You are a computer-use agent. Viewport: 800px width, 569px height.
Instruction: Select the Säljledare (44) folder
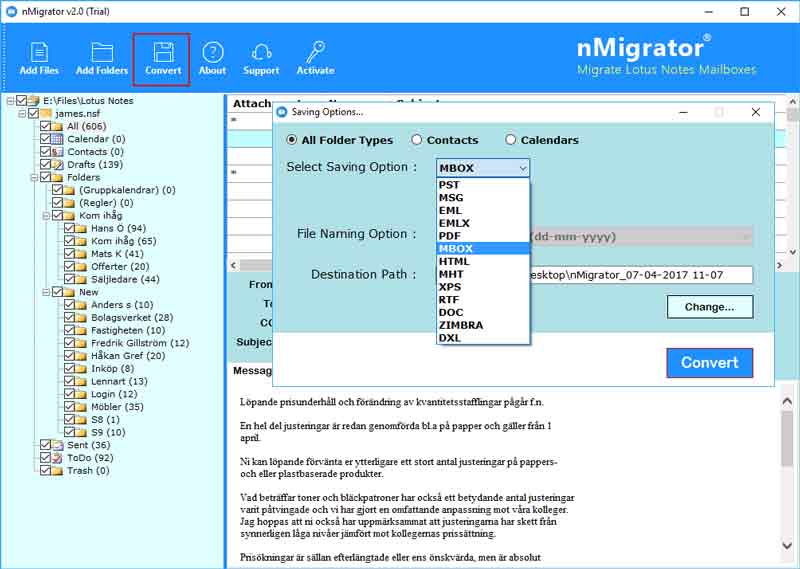pyautogui.click(x=125, y=279)
